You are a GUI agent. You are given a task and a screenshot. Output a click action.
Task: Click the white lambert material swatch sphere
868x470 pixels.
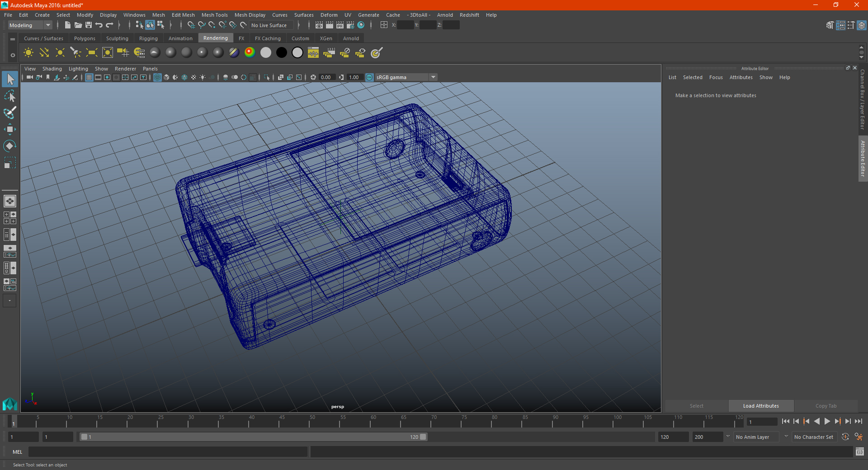(266, 53)
